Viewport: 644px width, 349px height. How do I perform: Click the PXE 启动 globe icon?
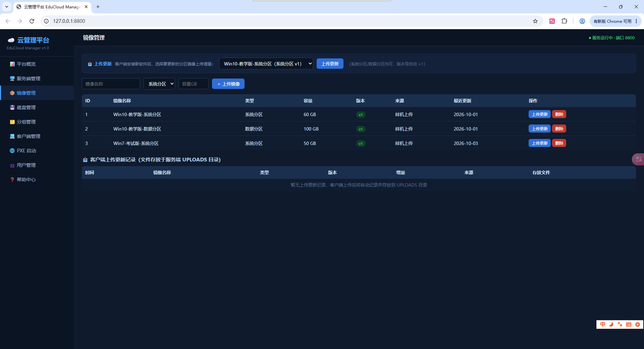click(x=12, y=151)
